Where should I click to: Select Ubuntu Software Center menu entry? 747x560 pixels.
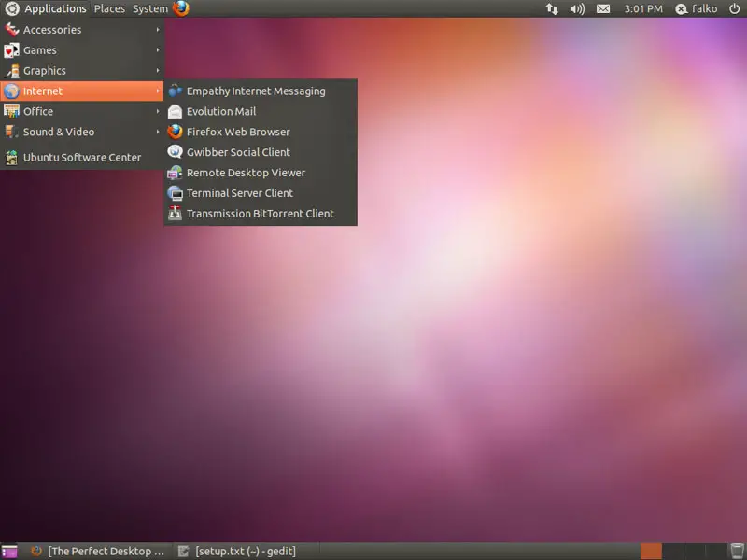coord(82,157)
